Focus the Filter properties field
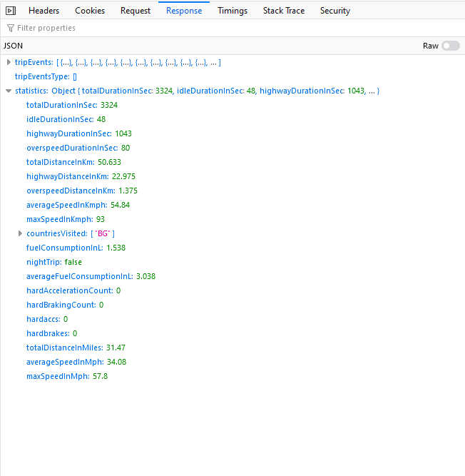465x476 pixels. tap(232, 29)
